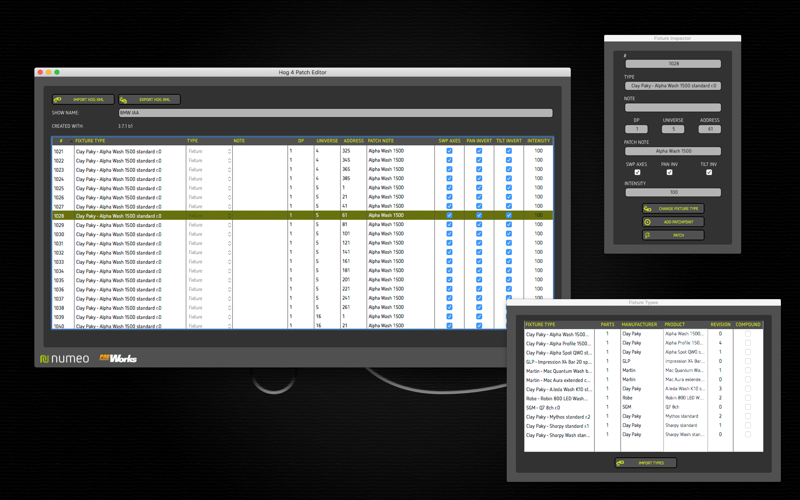This screenshot has height=500, width=800.
Task: Click the numeo logo
Action: click(65, 359)
